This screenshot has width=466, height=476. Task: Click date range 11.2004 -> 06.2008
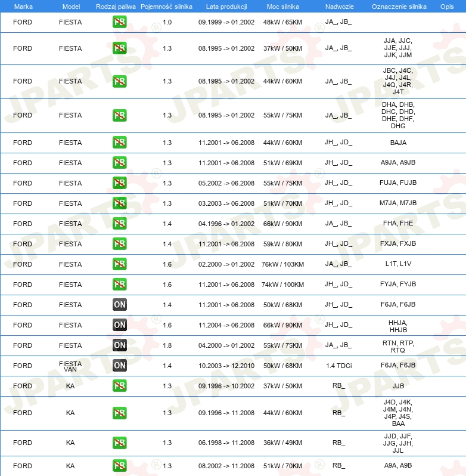(226, 325)
